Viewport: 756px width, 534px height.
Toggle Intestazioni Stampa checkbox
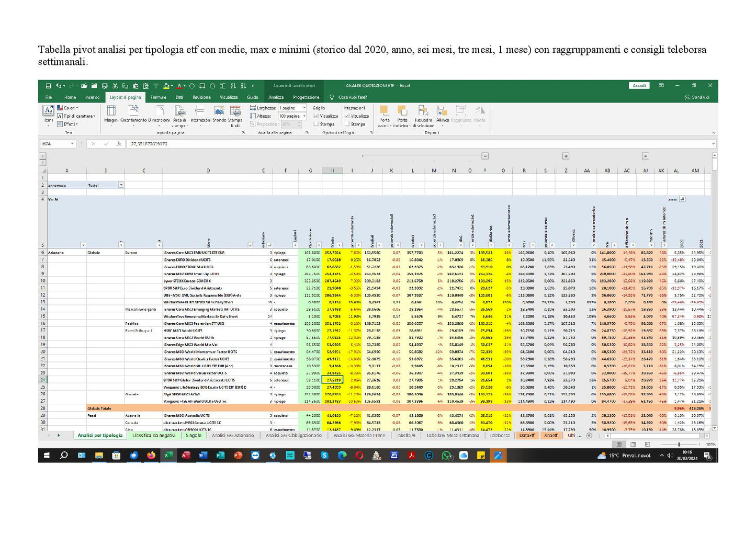tap(347, 124)
